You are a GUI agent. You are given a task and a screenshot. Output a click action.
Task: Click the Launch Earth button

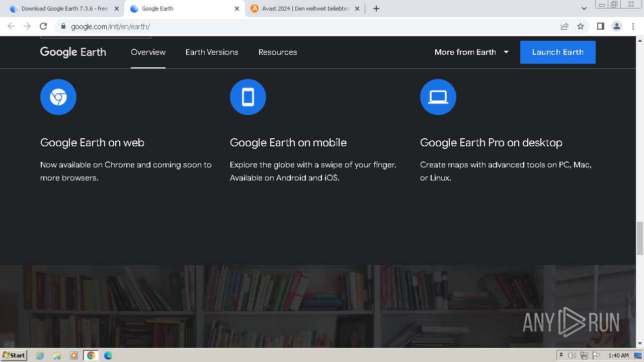pyautogui.click(x=558, y=52)
